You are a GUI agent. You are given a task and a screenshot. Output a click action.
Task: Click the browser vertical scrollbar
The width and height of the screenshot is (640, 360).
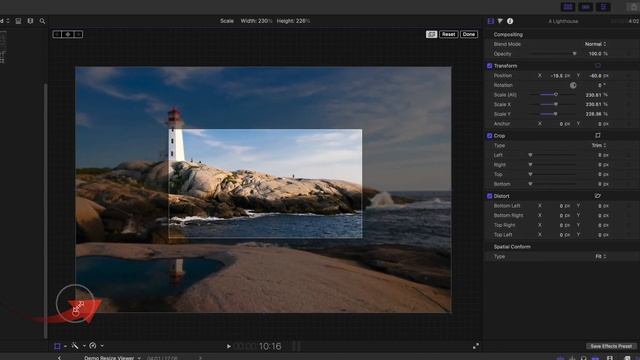(46, 211)
